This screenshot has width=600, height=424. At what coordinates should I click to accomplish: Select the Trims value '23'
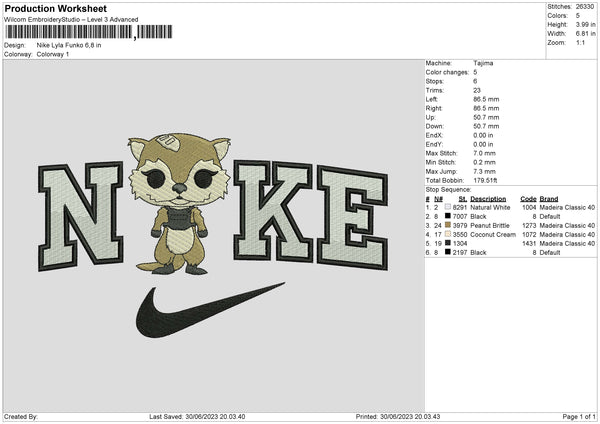[x=477, y=90]
